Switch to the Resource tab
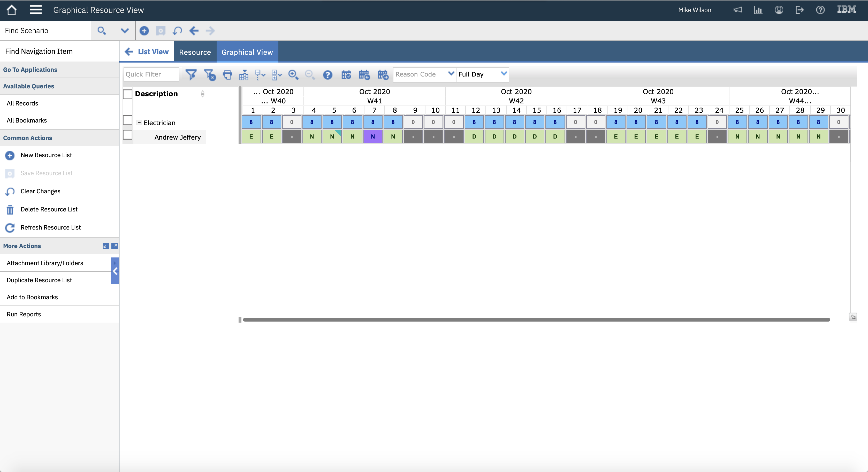The width and height of the screenshot is (868, 472). (x=195, y=52)
